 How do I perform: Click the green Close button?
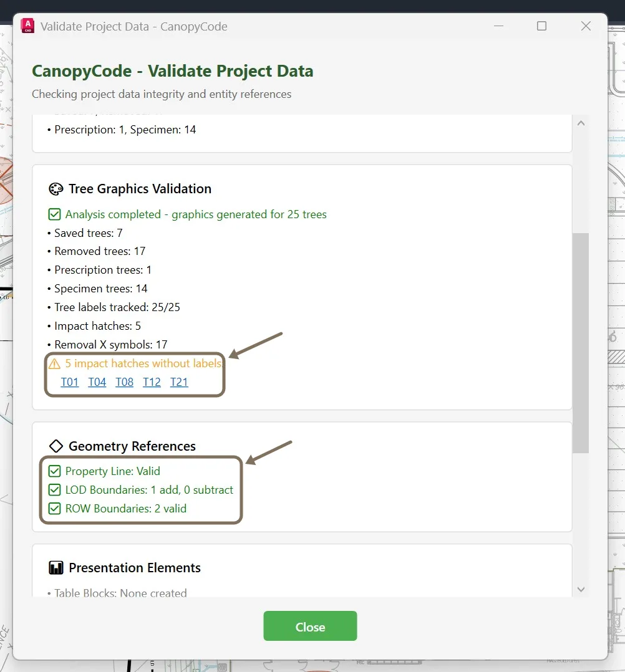310,626
